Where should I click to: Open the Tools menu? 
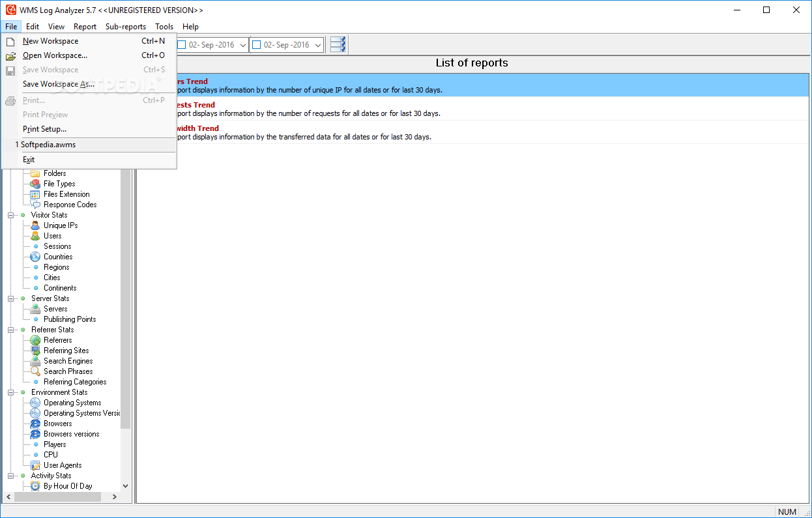tap(164, 27)
